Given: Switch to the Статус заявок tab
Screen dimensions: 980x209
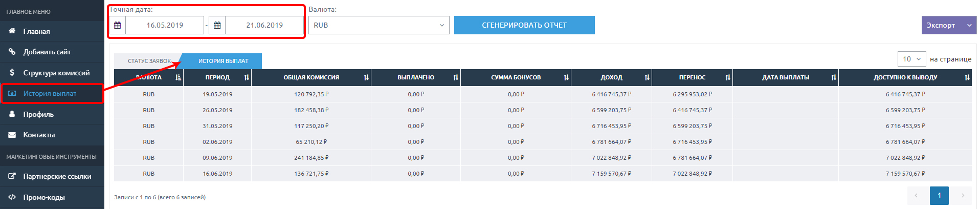Looking at the screenshot, I should [149, 61].
